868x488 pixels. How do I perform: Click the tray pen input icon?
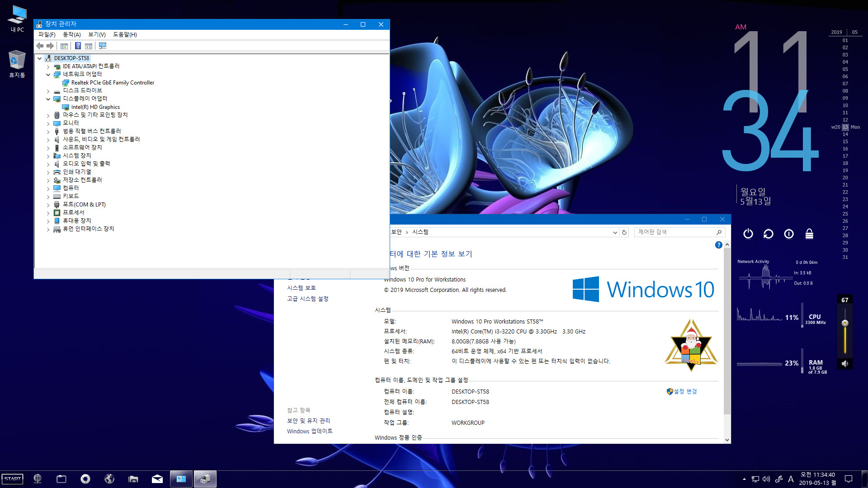point(779,479)
